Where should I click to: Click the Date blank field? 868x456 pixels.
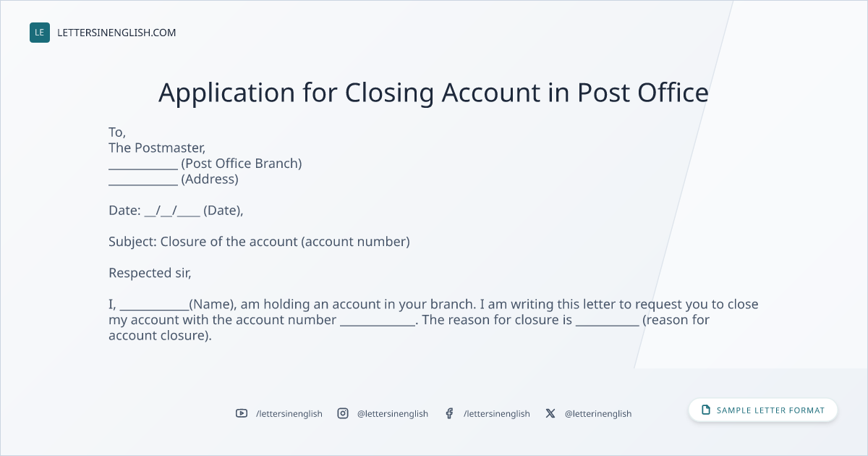(x=172, y=211)
